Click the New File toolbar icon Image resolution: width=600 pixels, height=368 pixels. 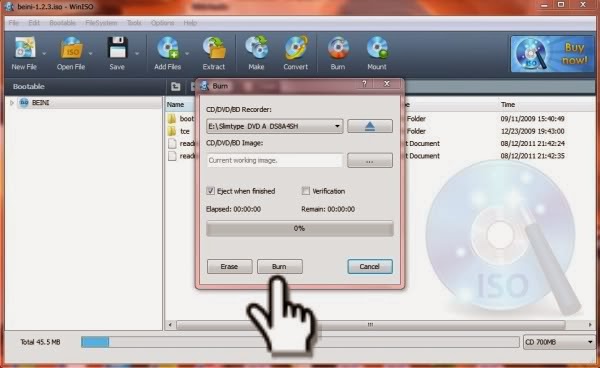pyautogui.click(x=25, y=48)
